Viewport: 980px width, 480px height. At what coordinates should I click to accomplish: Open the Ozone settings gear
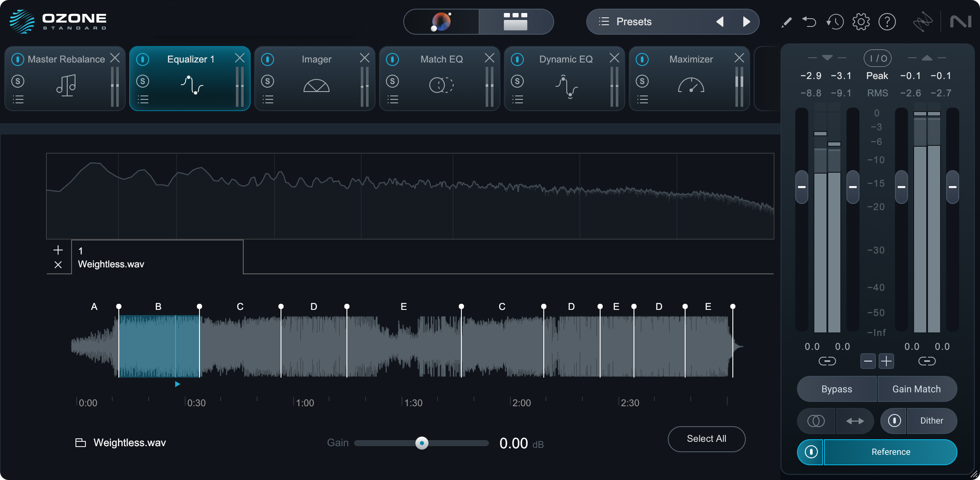click(x=861, y=21)
